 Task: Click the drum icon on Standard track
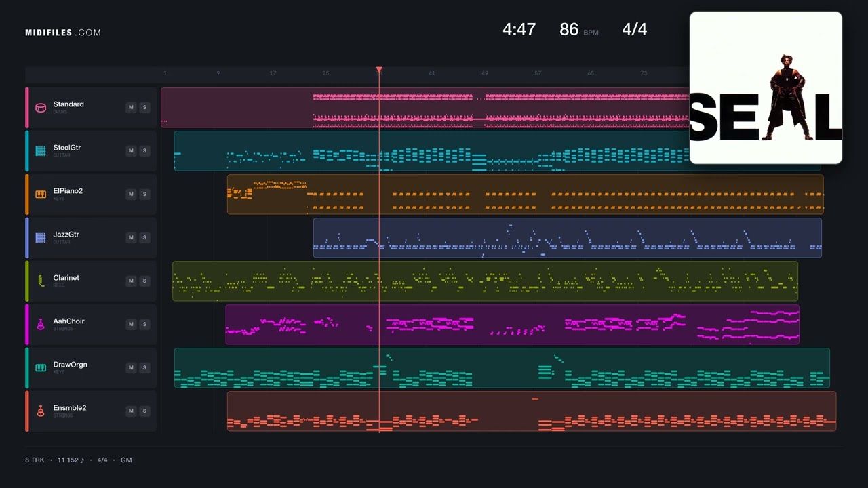pyautogui.click(x=41, y=107)
